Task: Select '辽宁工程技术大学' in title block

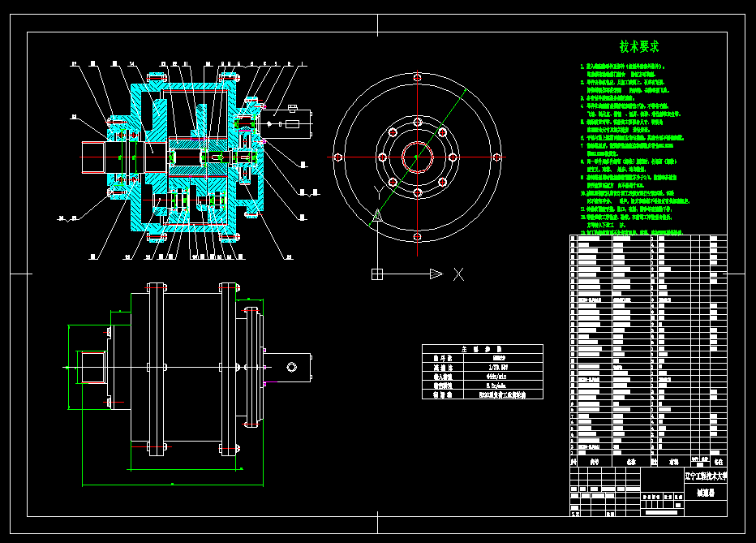Action: (706, 476)
